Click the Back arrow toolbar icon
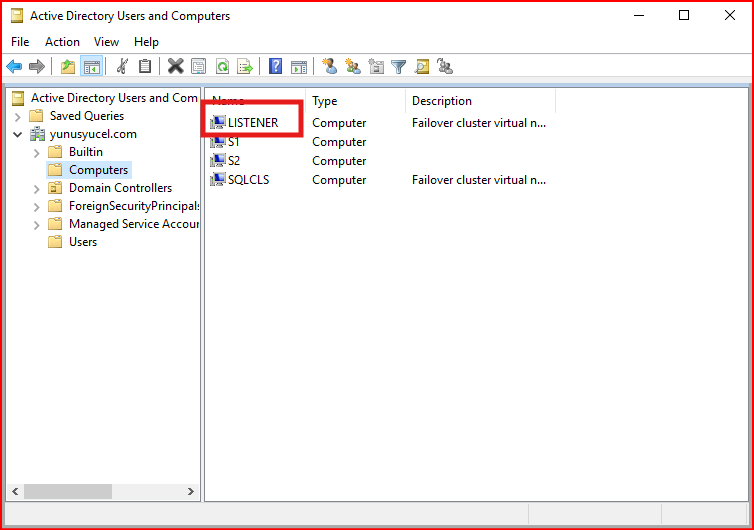 (x=14, y=66)
